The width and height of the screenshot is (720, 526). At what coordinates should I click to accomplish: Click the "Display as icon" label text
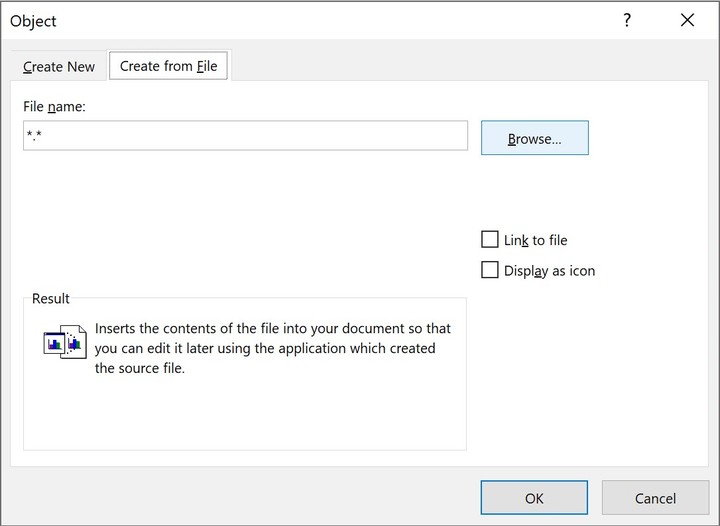click(549, 270)
